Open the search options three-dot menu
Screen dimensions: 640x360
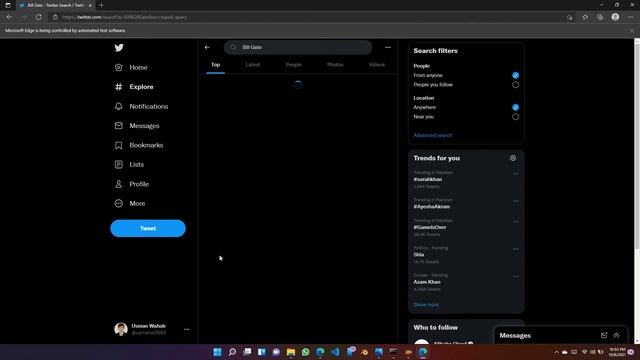tap(388, 47)
